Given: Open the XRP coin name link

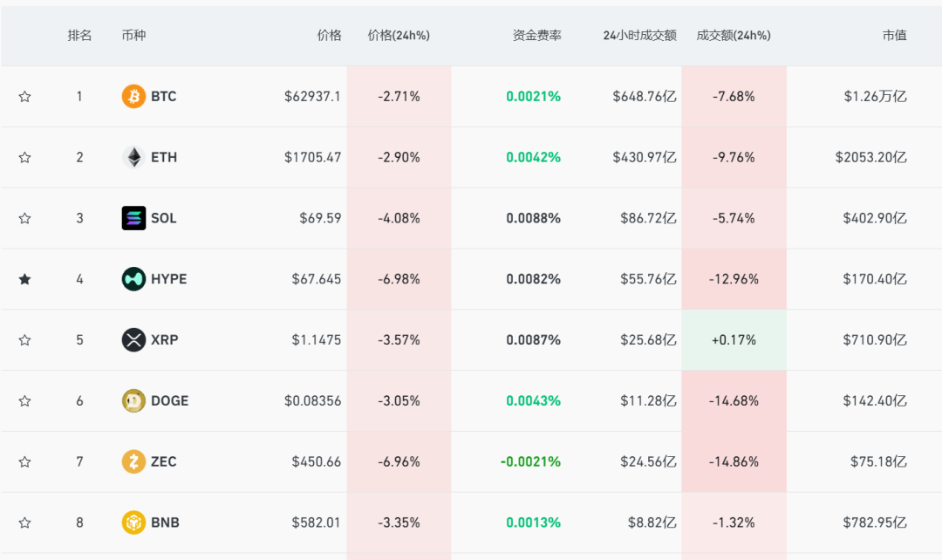Looking at the screenshot, I should click(x=165, y=340).
